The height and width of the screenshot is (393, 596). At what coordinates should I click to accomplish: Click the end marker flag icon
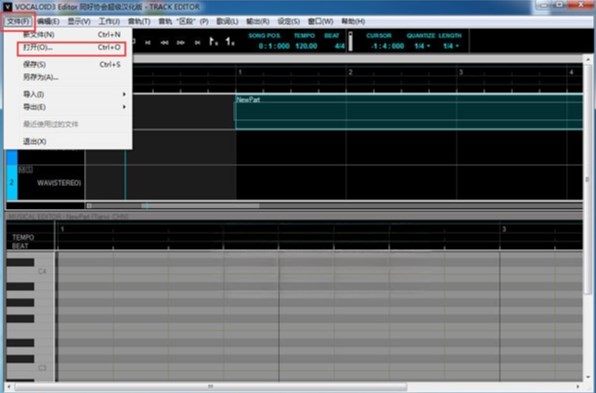pos(230,41)
